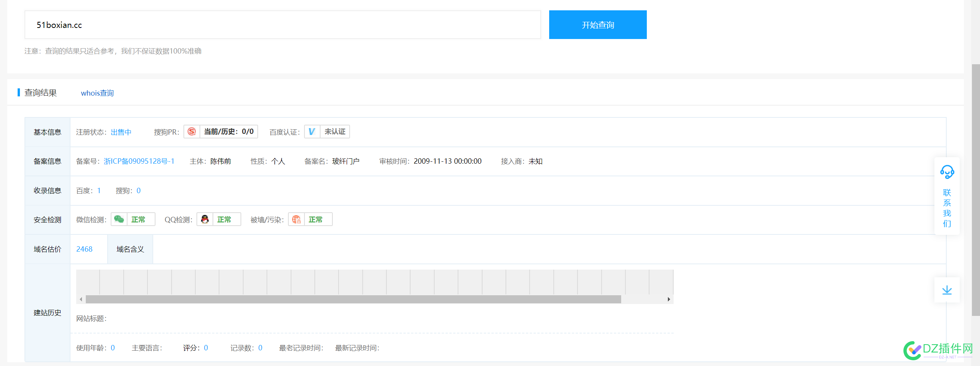Click the 最老记录时间 label
Image resolution: width=980 pixels, height=366 pixels.
point(301,348)
